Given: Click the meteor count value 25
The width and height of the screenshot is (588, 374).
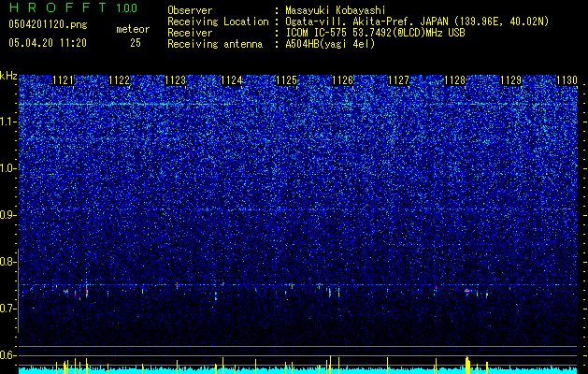Looking at the screenshot, I should [136, 43].
